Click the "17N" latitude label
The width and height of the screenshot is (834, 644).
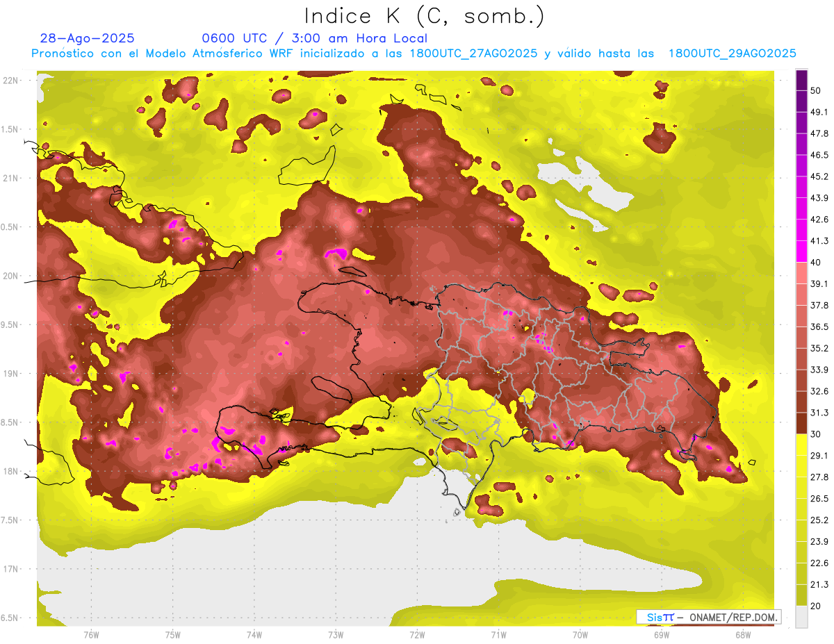(x=10, y=569)
